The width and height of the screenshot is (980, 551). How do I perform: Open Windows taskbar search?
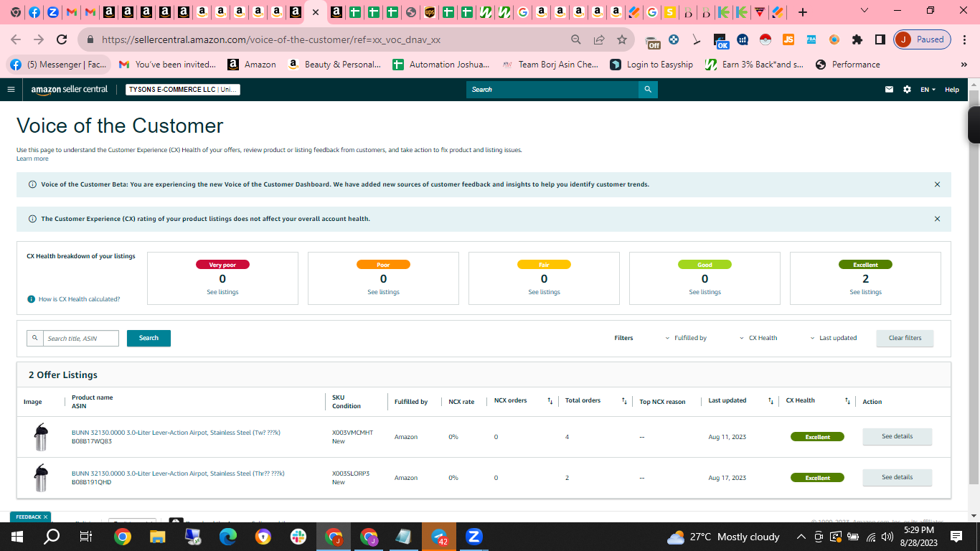52,537
